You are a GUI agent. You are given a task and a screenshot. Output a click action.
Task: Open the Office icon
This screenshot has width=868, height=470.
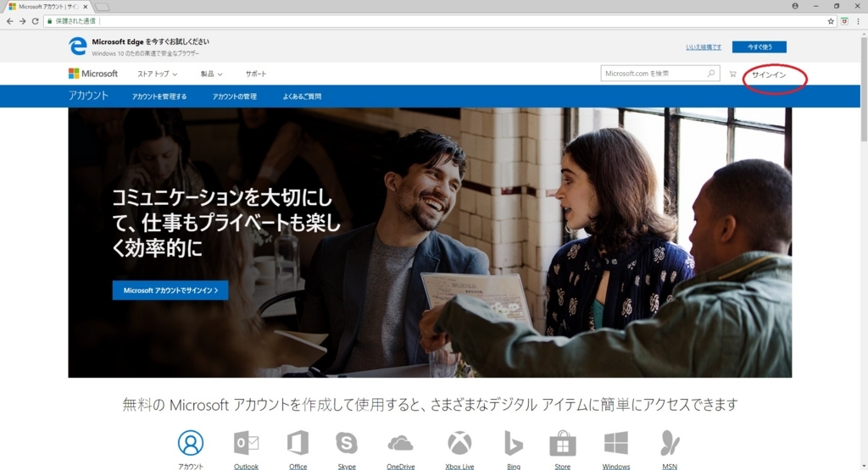click(298, 443)
